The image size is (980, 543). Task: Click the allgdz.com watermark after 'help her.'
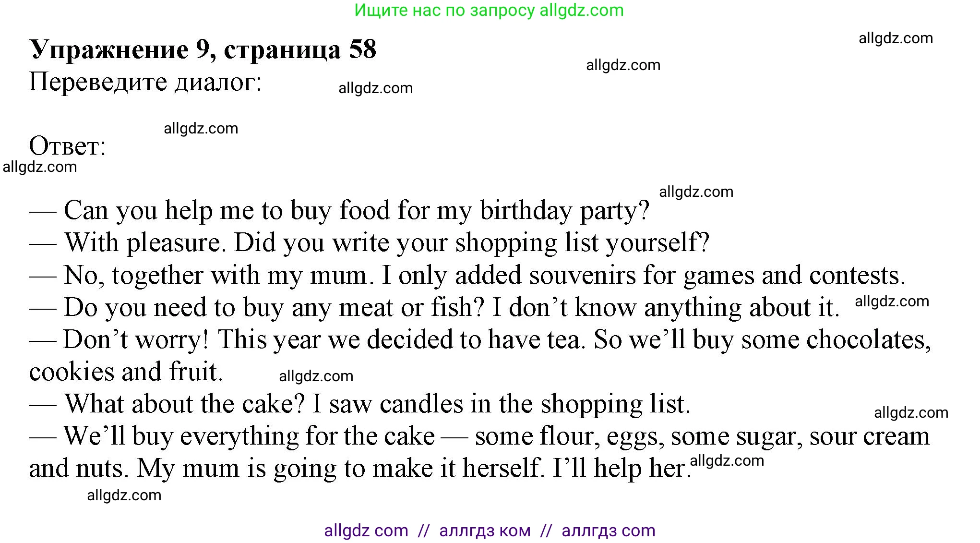727,461
